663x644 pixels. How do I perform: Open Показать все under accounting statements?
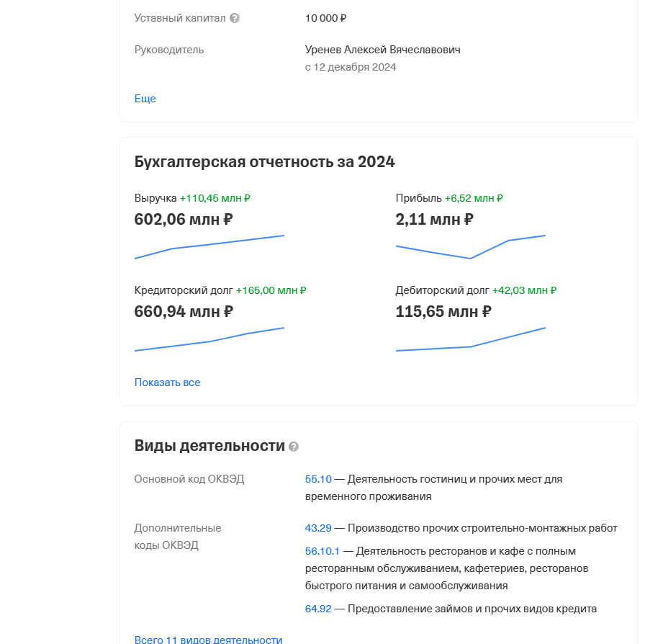[167, 383]
